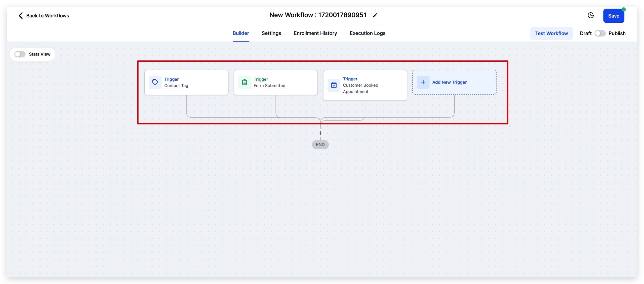
Task: Select the Customer Booked Appointment trigger
Action: point(365,85)
